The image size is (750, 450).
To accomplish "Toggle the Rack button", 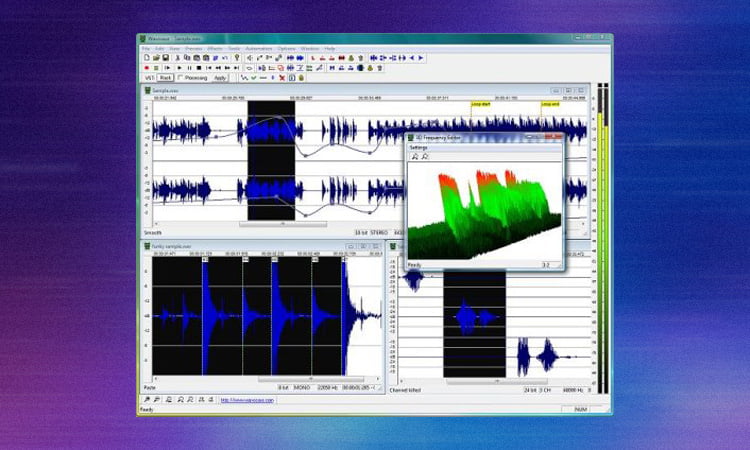I will point(166,77).
